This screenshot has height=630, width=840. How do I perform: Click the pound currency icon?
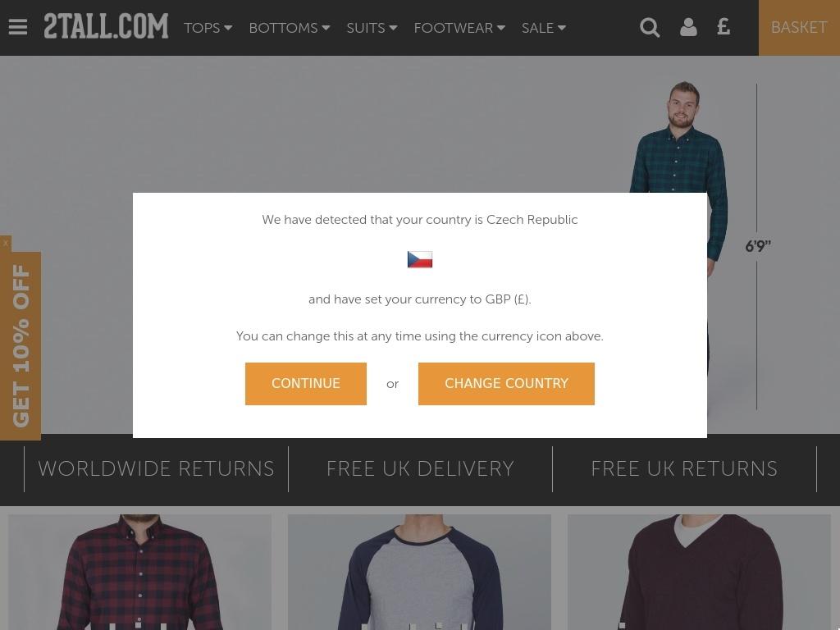click(x=724, y=27)
